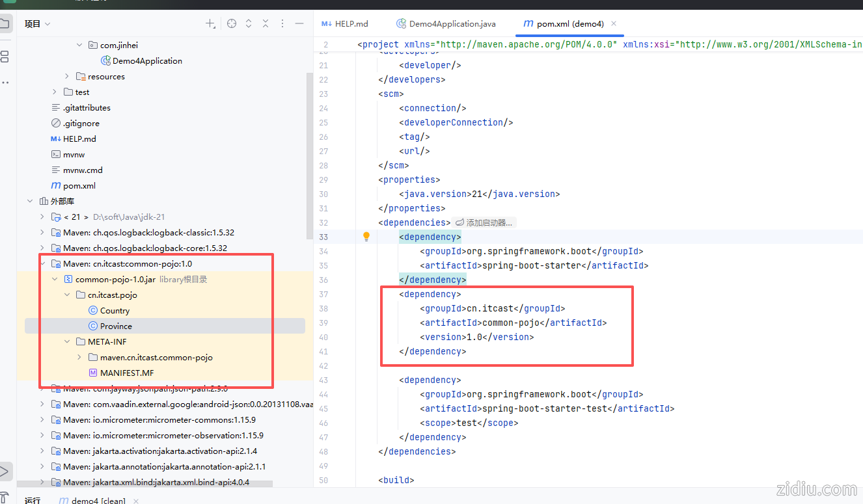Select the Country class in cn.itcast.pojo
The image size is (863, 504).
pyautogui.click(x=115, y=311)
